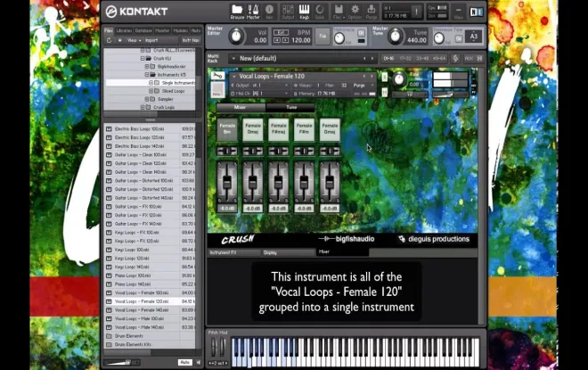This screenshot has height=370, width=588.
Task: Click the pitch bend wheel
Action: (x=214, y=346)
